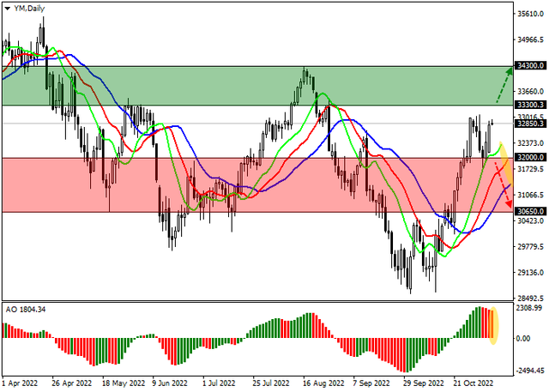
Task: Select the 32000.0 price level label
Action: point(530,158)
